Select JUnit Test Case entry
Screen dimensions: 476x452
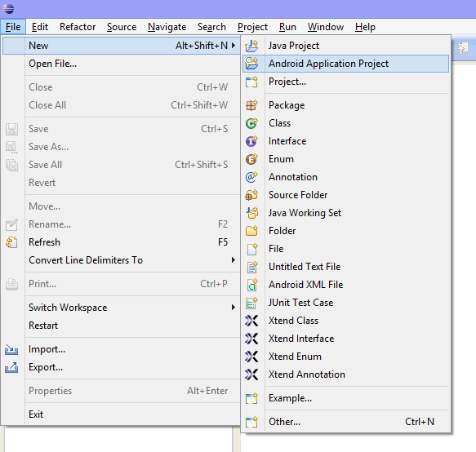coord(345,303)
